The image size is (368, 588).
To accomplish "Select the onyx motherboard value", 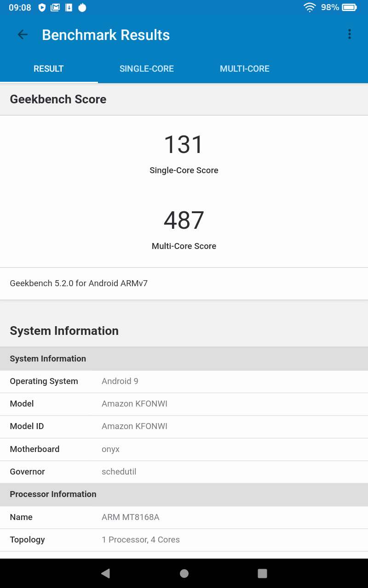I will (x=110, y=449).
